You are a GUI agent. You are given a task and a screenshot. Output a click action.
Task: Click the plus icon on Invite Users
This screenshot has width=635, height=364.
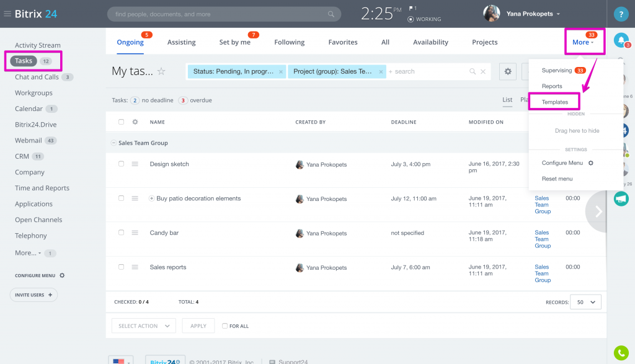pos(50,295)
